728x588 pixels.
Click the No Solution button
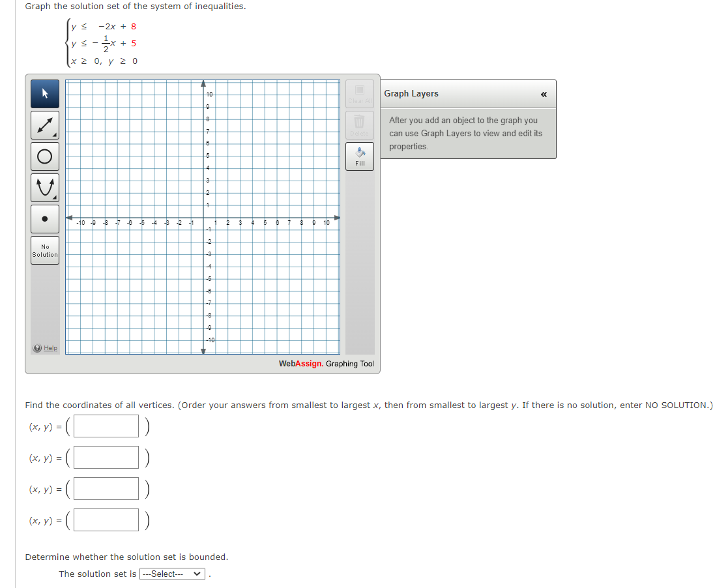click(x=45, y=251)
